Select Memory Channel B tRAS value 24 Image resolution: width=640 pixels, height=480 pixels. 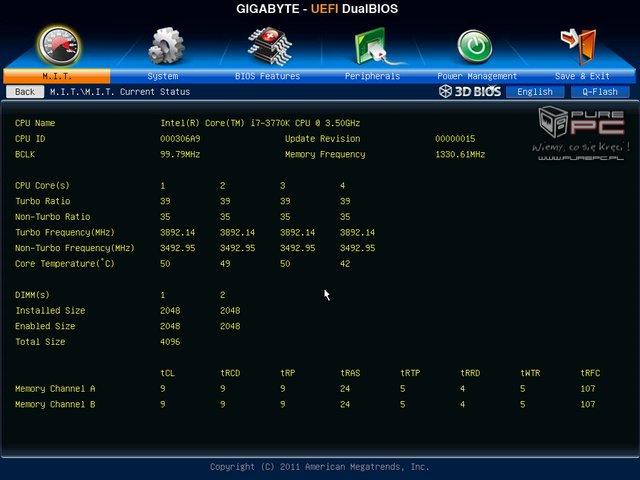point(345,404)
